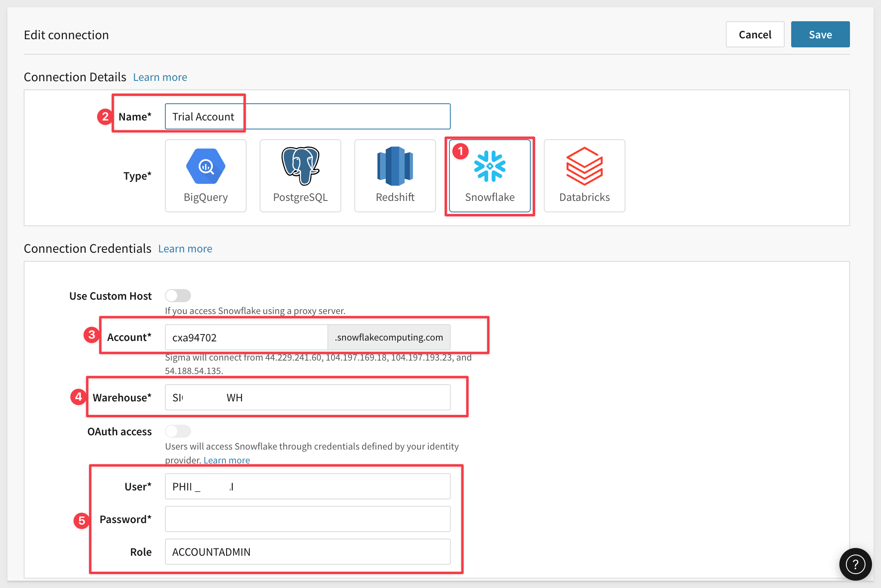Click the 'If you access Snowflake using a proxy server' text

[255, 311]
